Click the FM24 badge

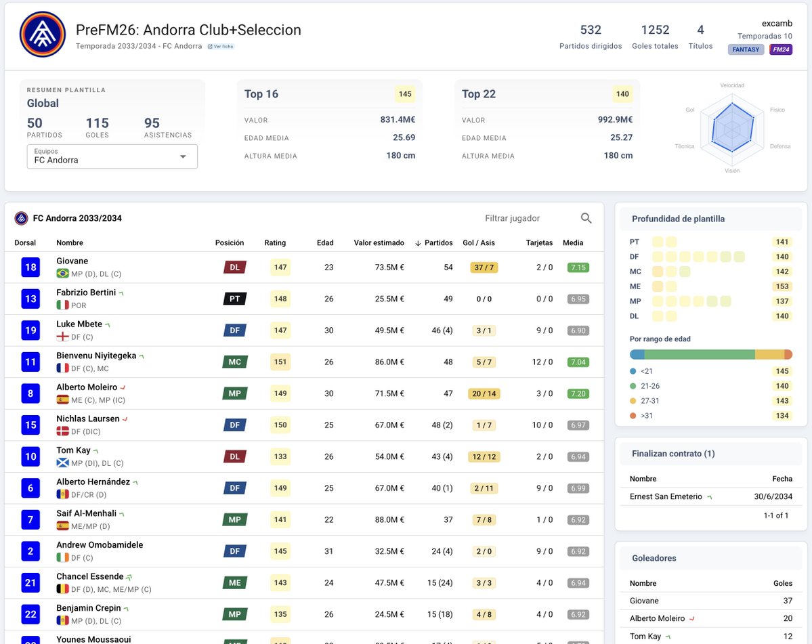[x=781, y=49]
